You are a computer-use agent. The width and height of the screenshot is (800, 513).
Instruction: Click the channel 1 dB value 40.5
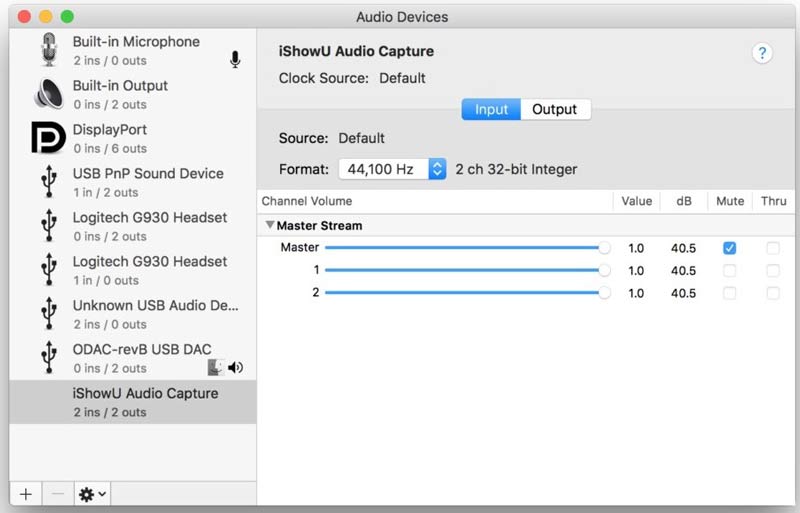683,271
